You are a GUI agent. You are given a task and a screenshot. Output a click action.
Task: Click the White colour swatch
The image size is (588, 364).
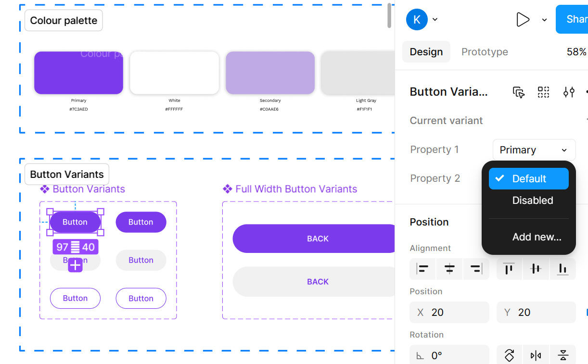tap(175, 73)
